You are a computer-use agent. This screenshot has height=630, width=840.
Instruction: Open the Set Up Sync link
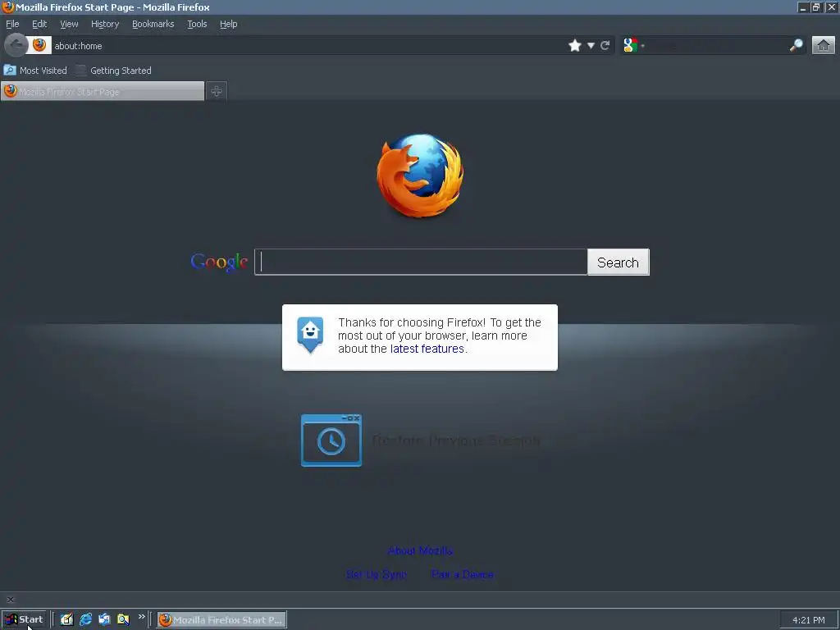click(x=376, y=574)
